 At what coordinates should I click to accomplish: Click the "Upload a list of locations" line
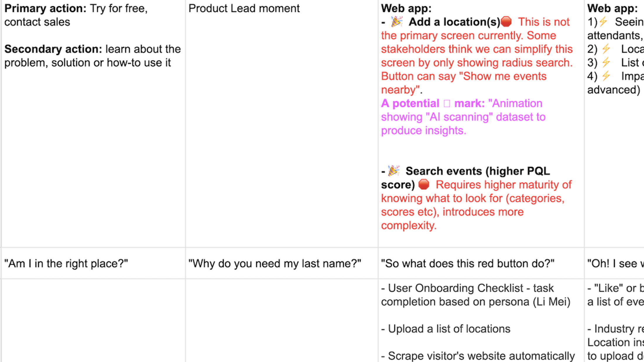coord(449,329)
